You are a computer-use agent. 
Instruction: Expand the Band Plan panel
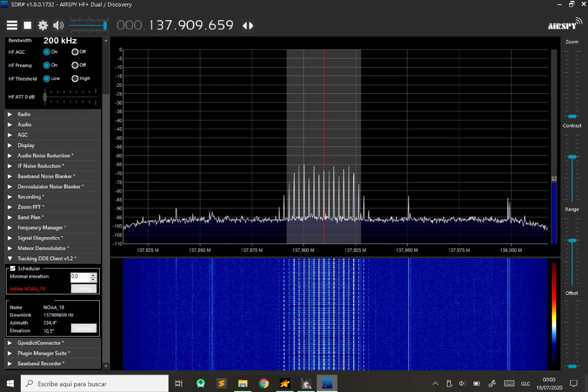53,217
